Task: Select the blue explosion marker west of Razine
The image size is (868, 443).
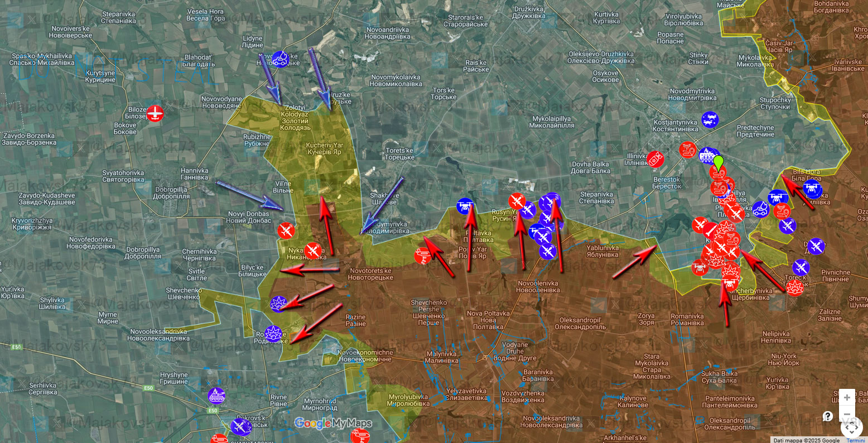Action: 278,304
